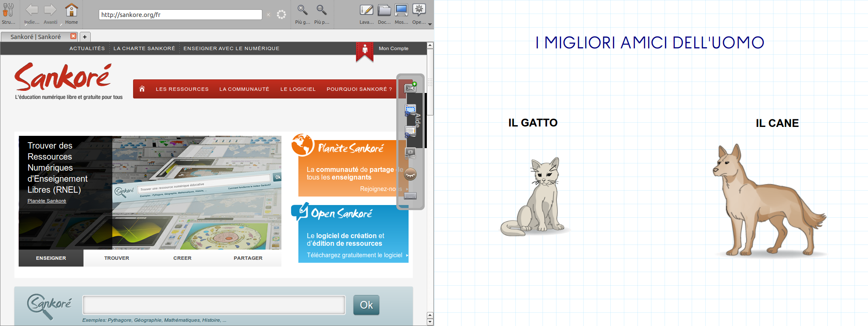Stop loading with the small X icon
868x326 pixels.
coord(268,15)
